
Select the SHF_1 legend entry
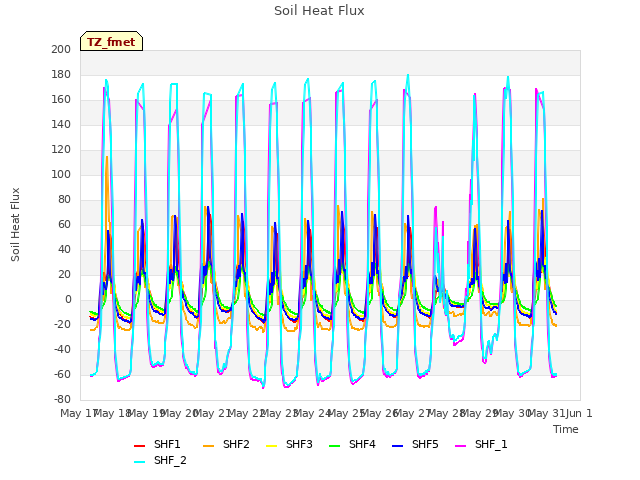click(481, 444)
